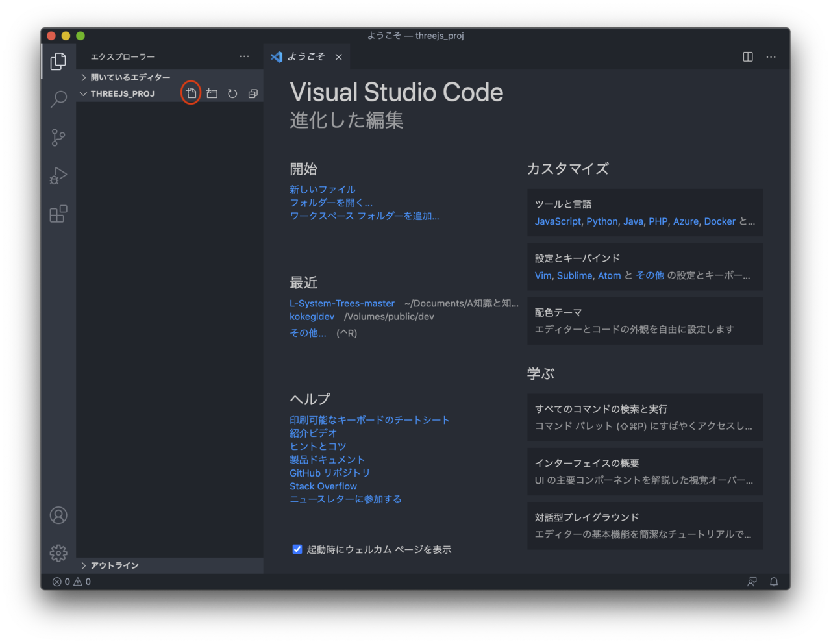
Task: Open editor more actions ellipsis
Action: (771, 56)
